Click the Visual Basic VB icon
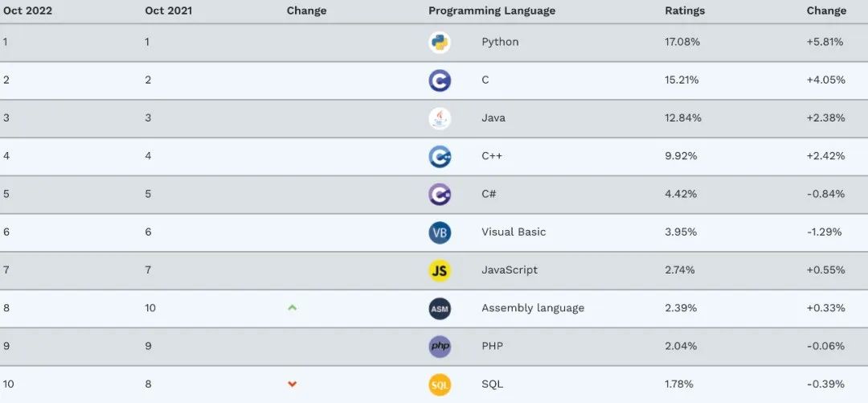The width and height of the screenshot is (868, 403). [440, 232]
